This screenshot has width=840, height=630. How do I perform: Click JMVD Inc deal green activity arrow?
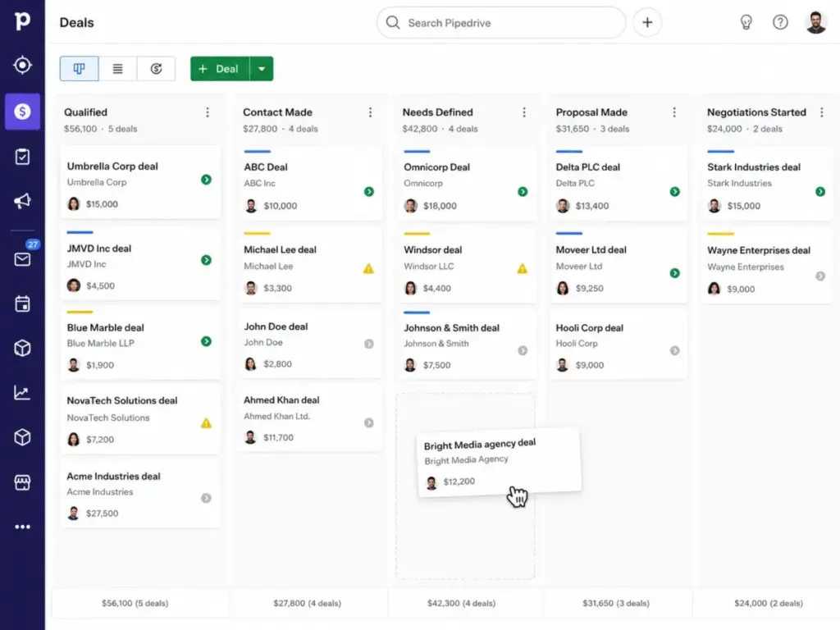206,260
